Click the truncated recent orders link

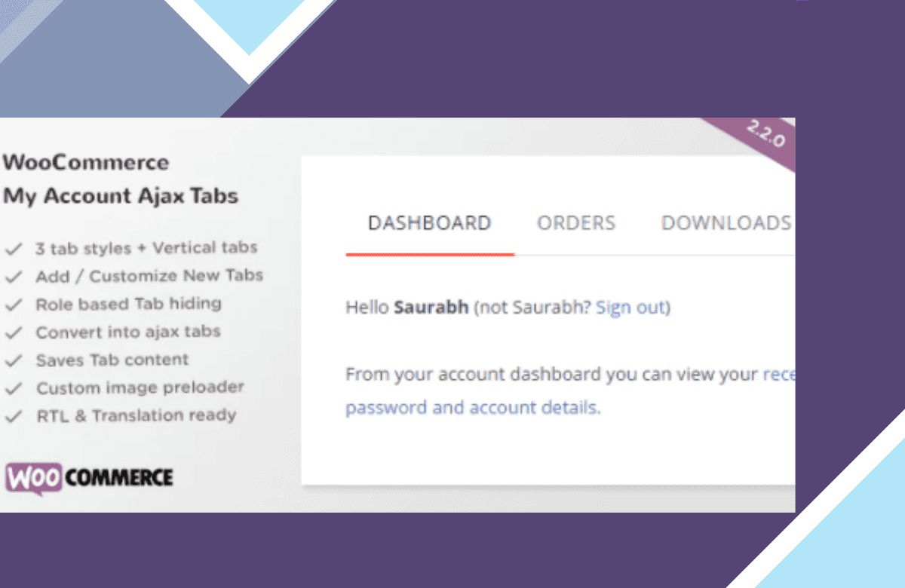[779, 375]
